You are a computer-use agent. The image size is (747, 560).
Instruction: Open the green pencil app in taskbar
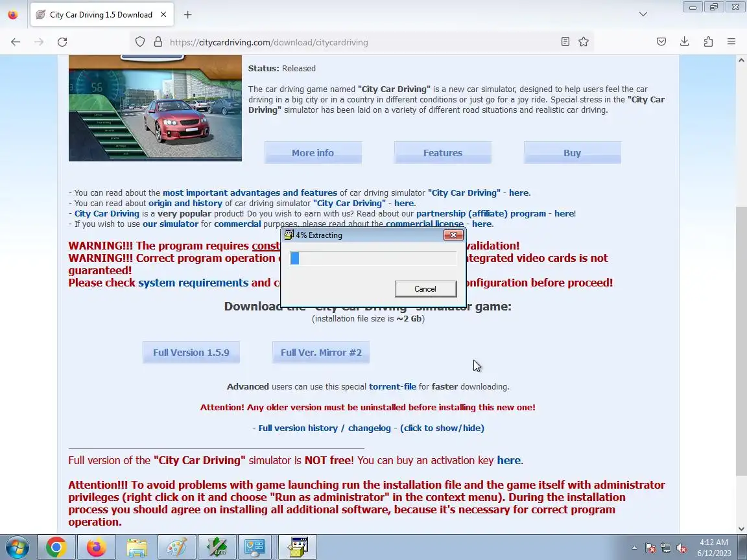click(217, 547)
